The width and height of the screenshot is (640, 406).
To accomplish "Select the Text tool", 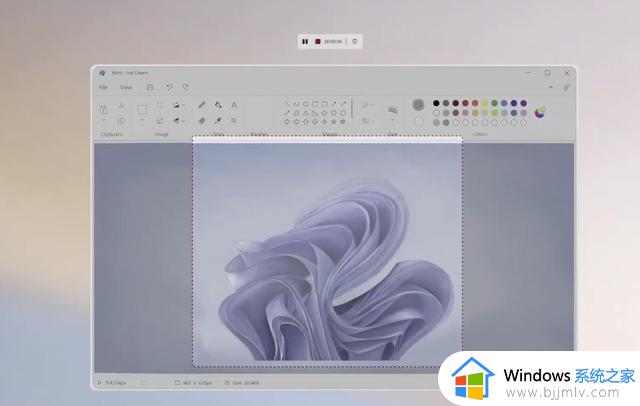I will [x=234, y=105].
